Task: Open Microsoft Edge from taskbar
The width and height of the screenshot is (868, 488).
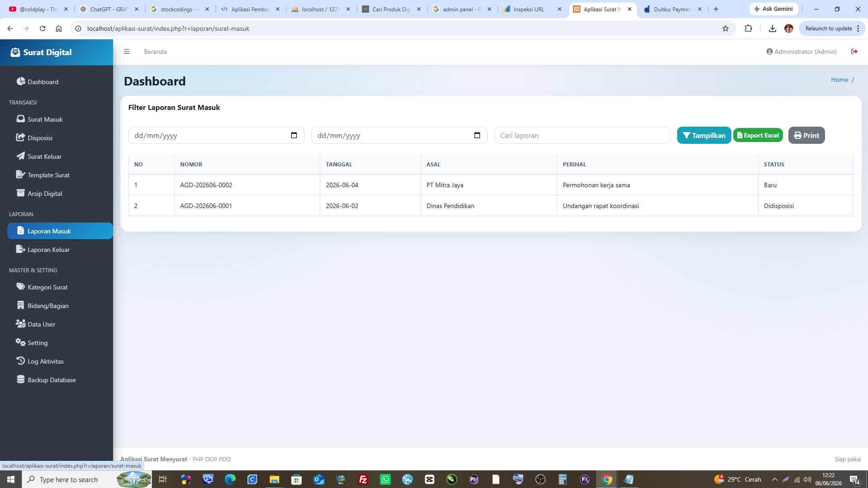Action: coord(230,479)
